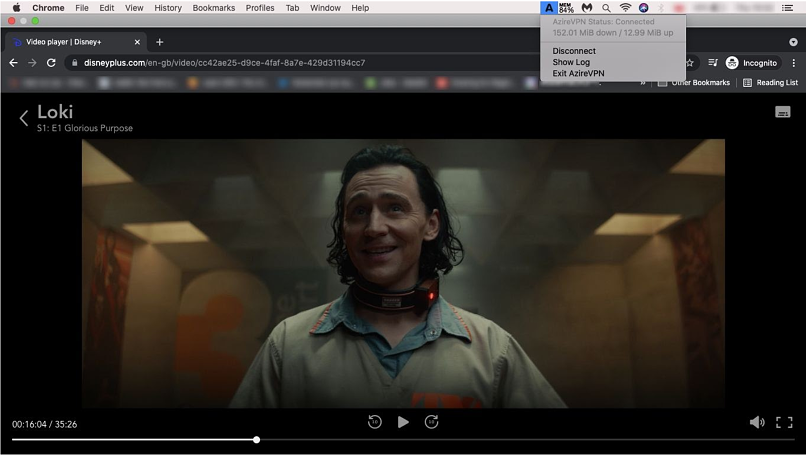Open the View menu

click(x=134, y=8)
